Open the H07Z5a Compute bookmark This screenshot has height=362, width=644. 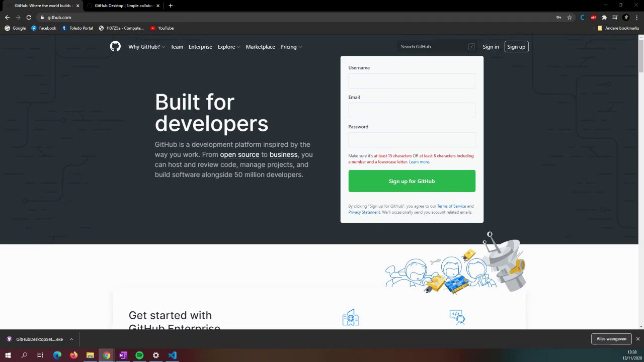point(121,28)
